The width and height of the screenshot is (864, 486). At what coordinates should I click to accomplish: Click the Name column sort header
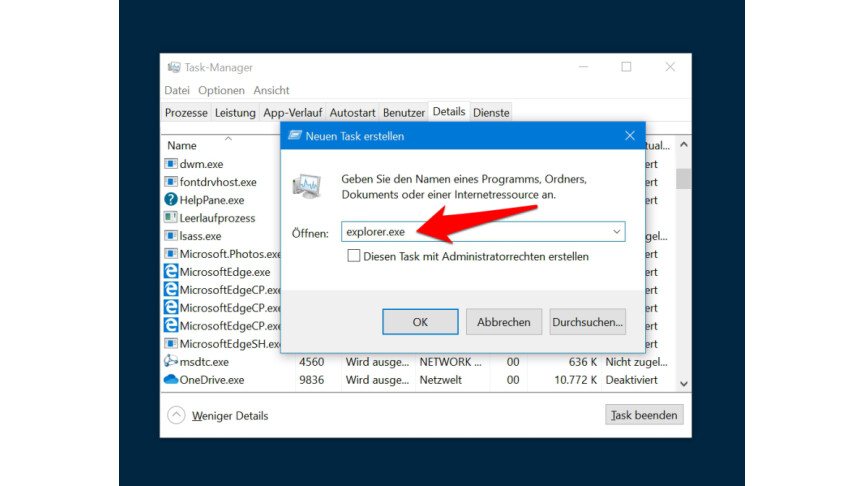click(x=182, y=145)
